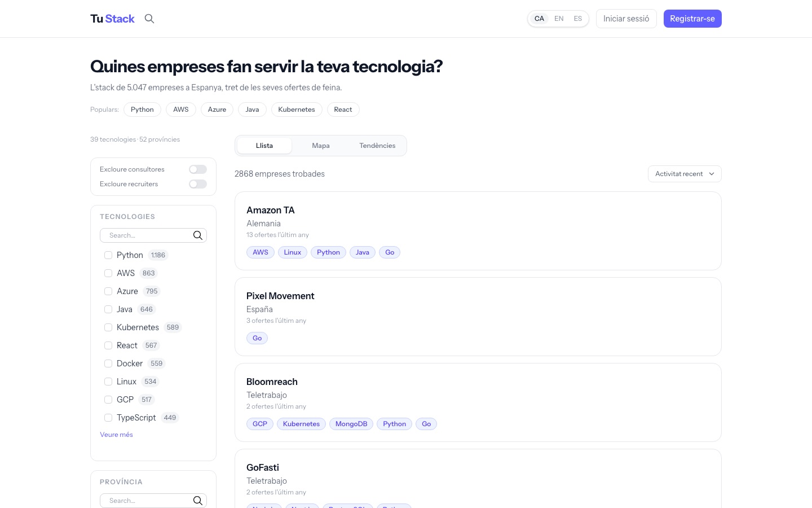Enable the TypeScript filter checkbox
The height and width of the screenshot is (508, 812).
point(108,418)
